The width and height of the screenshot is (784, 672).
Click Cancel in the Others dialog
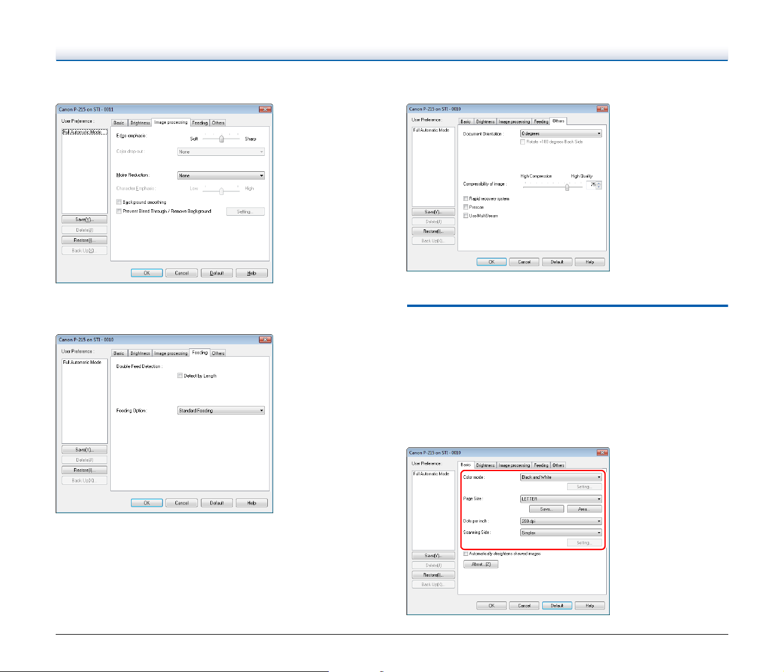[x=524, y=262]
